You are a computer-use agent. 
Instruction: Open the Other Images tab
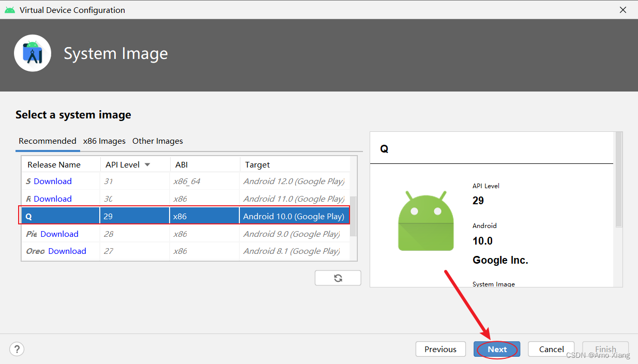point(158,141)
